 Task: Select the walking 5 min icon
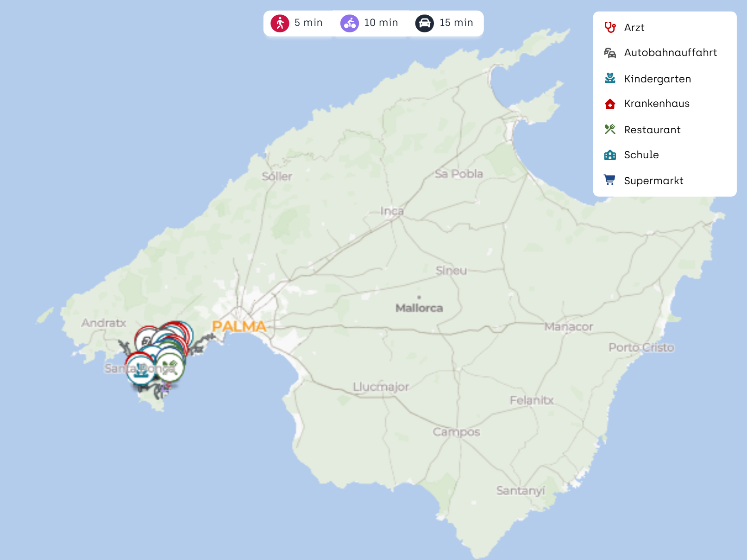click(x=280, y=23)
